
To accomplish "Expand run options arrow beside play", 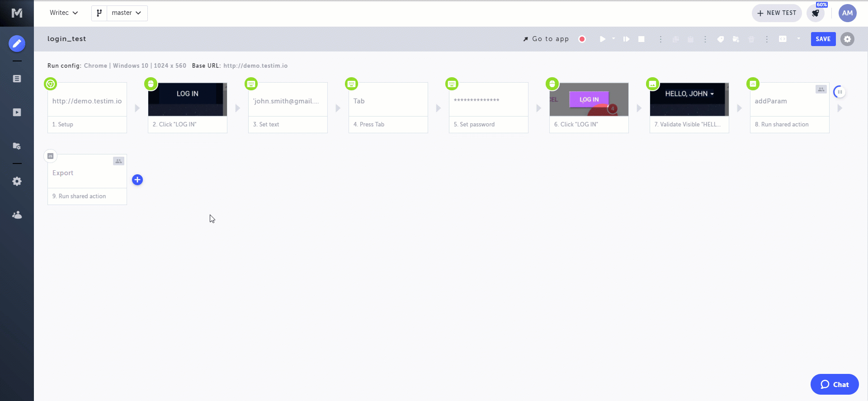I will 613,39.
